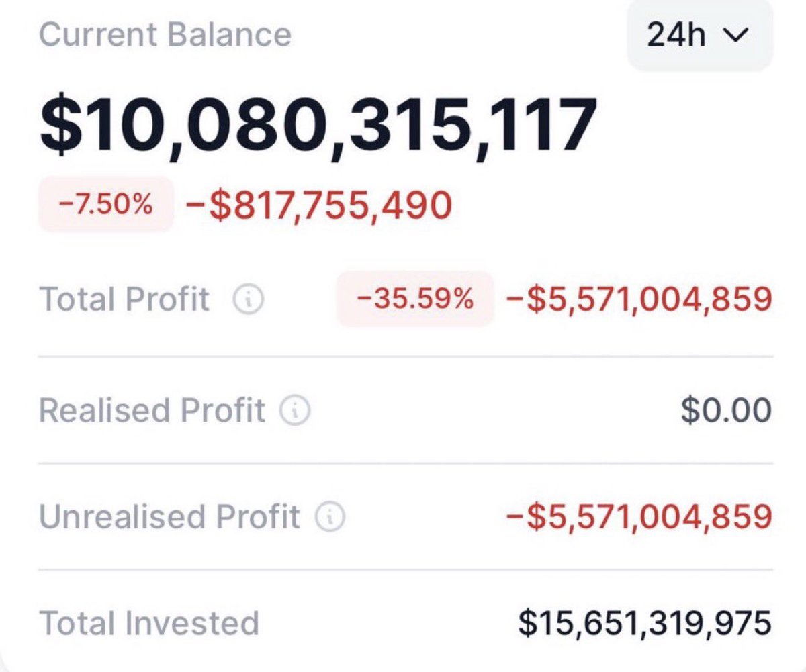Screen dimensions: 806x672
Task: Click the Unrealised Profit -$5,571,004,859 value
Action: click(638, 517)
